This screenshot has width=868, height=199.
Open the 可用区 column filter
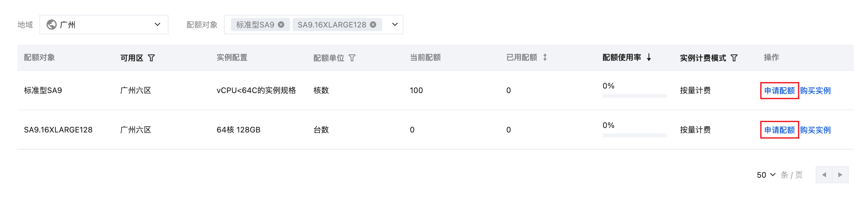[x=151, y=58]
